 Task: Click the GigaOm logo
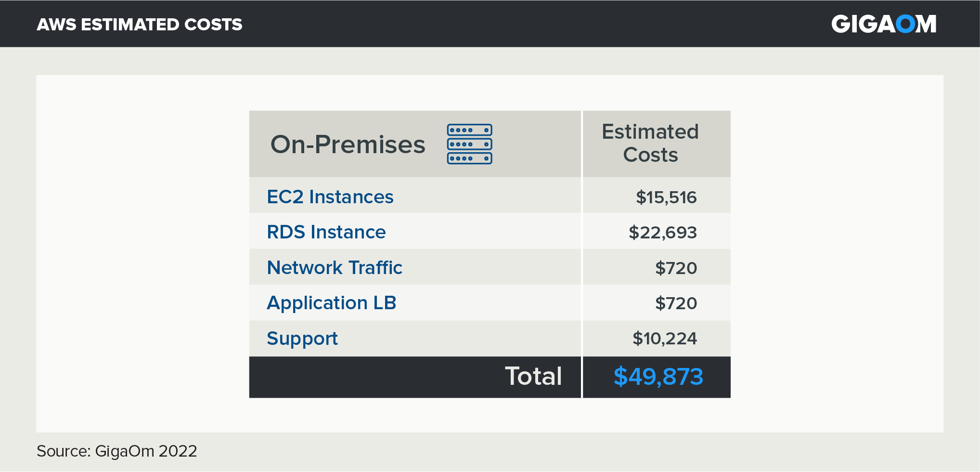pos(883,24)
